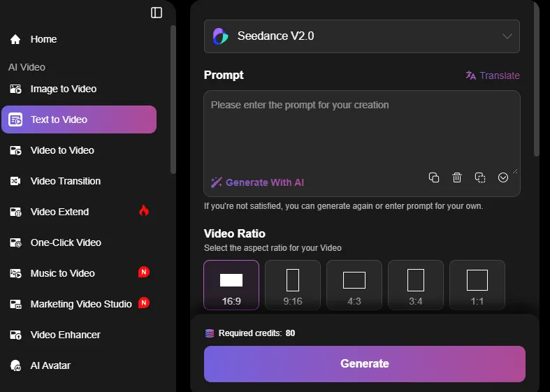Click the Seedance model logo icon
Screen dimensions: 550x392
(x=220, y=36)
